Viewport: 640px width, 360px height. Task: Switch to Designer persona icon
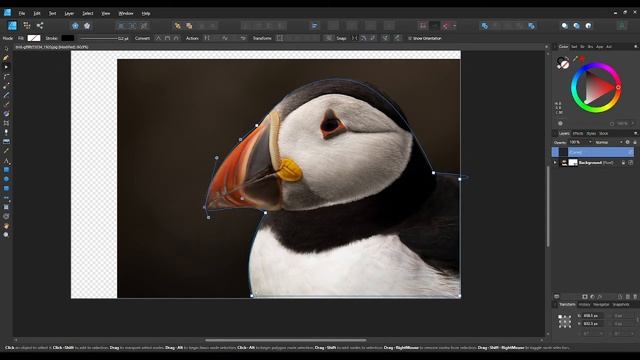pos(12,26)
